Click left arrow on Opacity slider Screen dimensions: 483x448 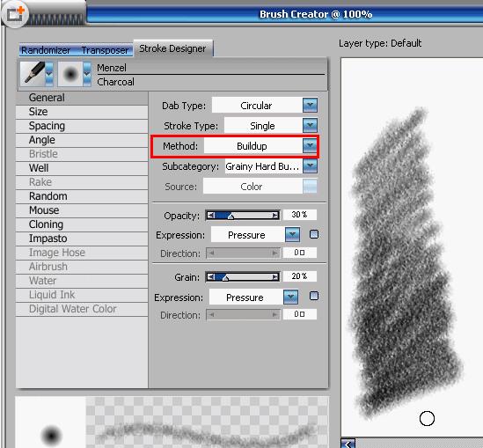210,215
